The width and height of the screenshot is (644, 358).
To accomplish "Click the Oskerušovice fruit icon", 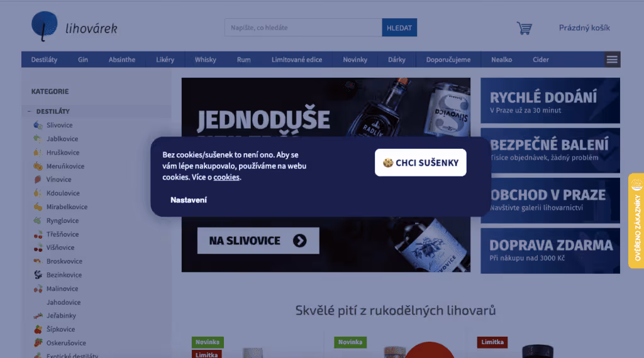I will click(38, 343).
